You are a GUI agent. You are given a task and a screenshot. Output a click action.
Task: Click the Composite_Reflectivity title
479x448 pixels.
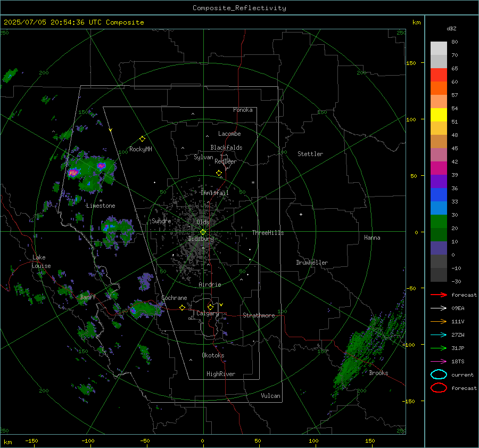pyautogui.click(x=239, y=8)
